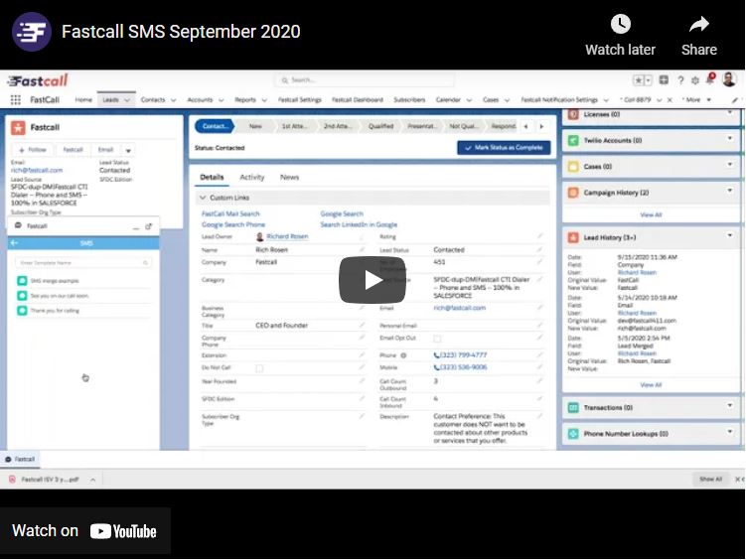This screenshot has width=746, height=560.
Task: Minimize the Fastcall softphone panel
Action: point(136,226)
